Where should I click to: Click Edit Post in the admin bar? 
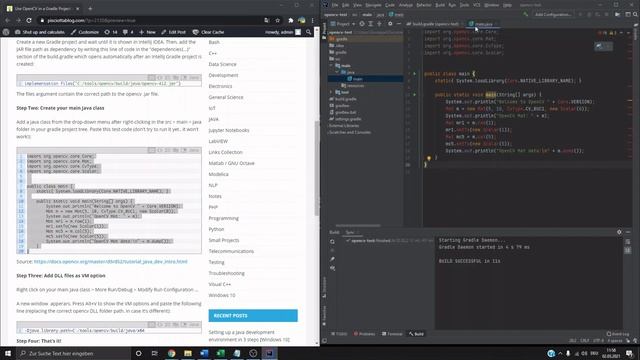[x=173, y=32]
